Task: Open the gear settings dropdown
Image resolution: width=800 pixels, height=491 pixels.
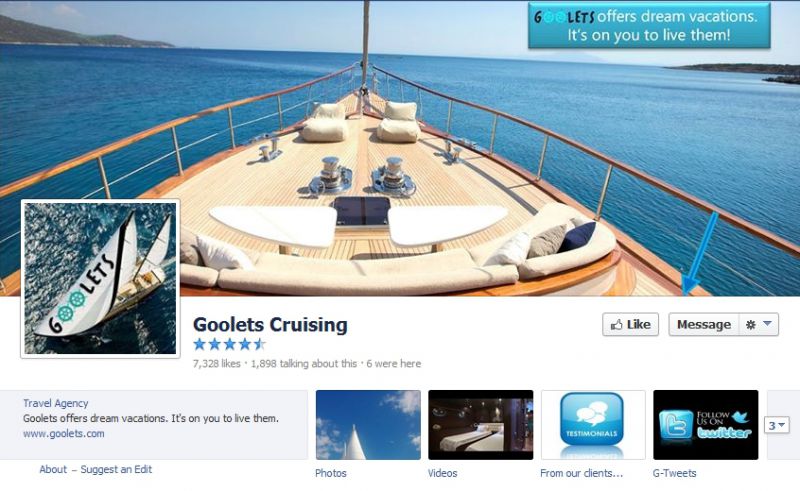Action: click(x=759, y=325)
